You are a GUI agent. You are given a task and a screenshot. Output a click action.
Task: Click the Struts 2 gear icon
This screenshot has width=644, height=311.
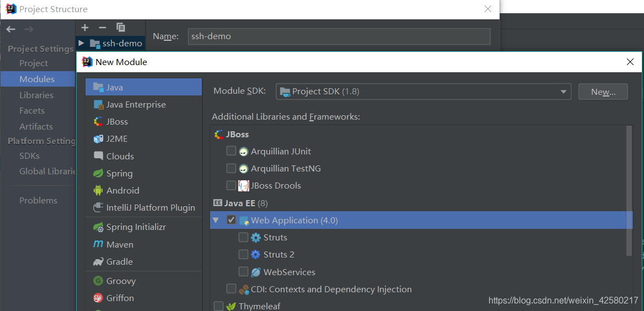click(255, 255)
